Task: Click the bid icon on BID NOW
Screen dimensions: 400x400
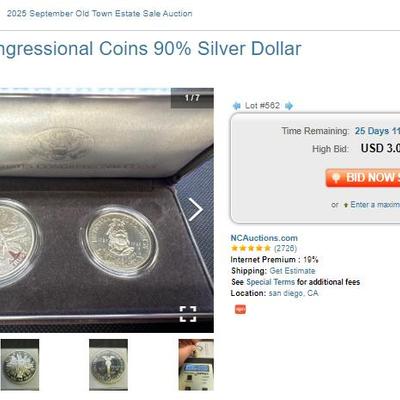Action: pyautogui.click(x=336, y=177)
